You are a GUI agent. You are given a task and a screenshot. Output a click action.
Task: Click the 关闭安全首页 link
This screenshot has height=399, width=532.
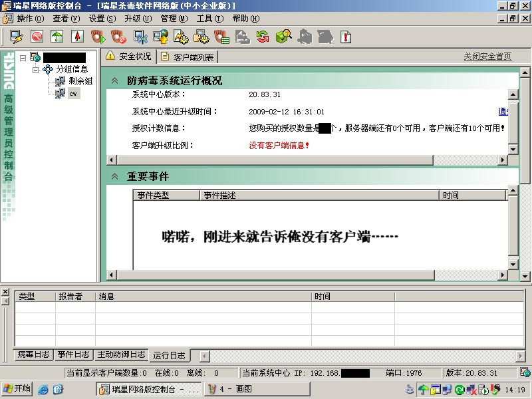(x=487, y=57)
